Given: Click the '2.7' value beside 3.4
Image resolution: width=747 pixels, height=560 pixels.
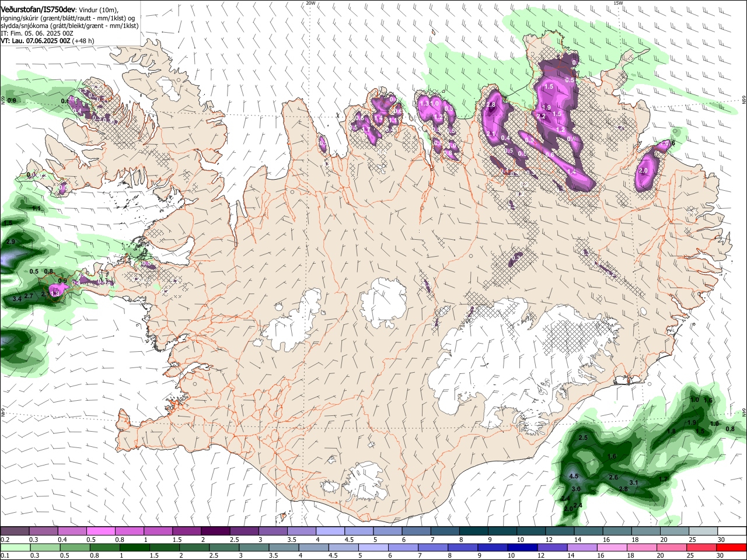Looking at the screenshot, I should pyautogui.click(x=29, y=297).
